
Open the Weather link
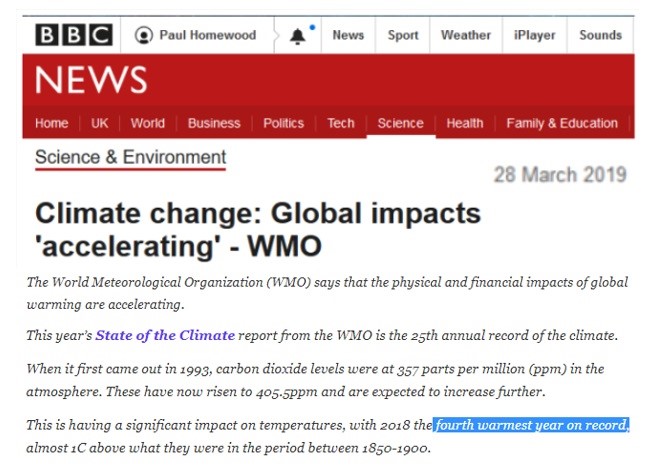tap(466, 35)
